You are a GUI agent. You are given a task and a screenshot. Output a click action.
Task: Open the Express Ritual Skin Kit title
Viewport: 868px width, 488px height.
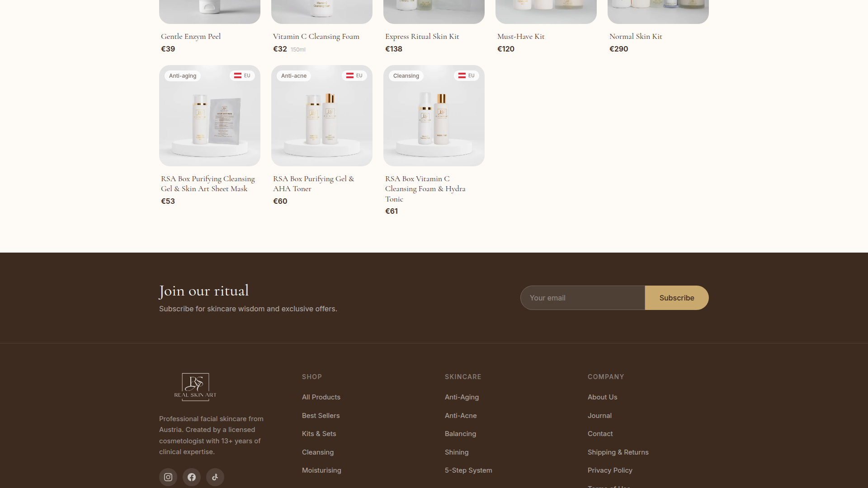tap(422, 37)
